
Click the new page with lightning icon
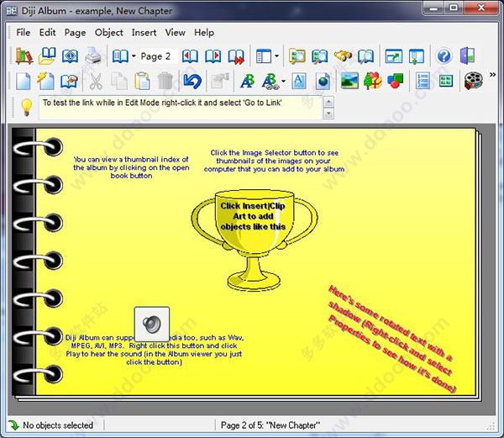click(x=46, y=81)
